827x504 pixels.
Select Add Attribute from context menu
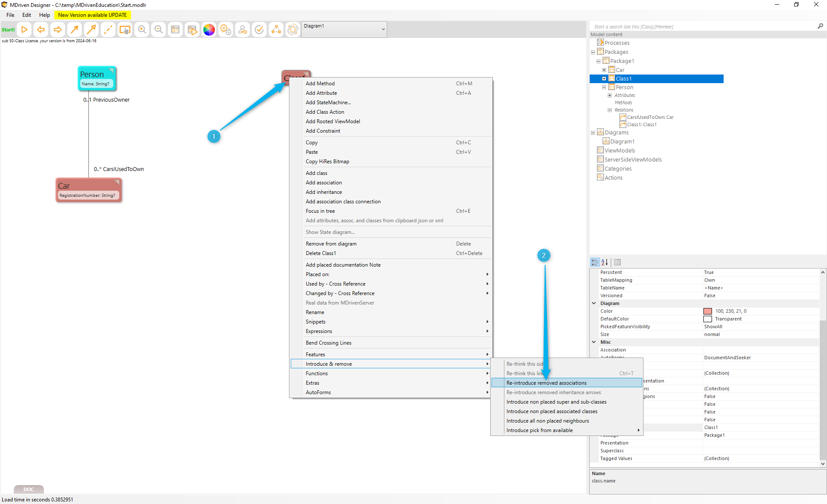[x=321, y=93]
